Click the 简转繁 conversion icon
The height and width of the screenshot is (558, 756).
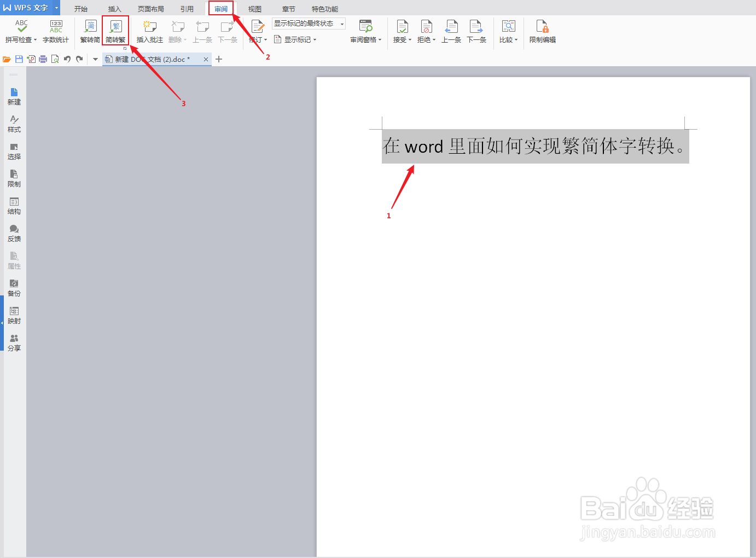[115, 26]
